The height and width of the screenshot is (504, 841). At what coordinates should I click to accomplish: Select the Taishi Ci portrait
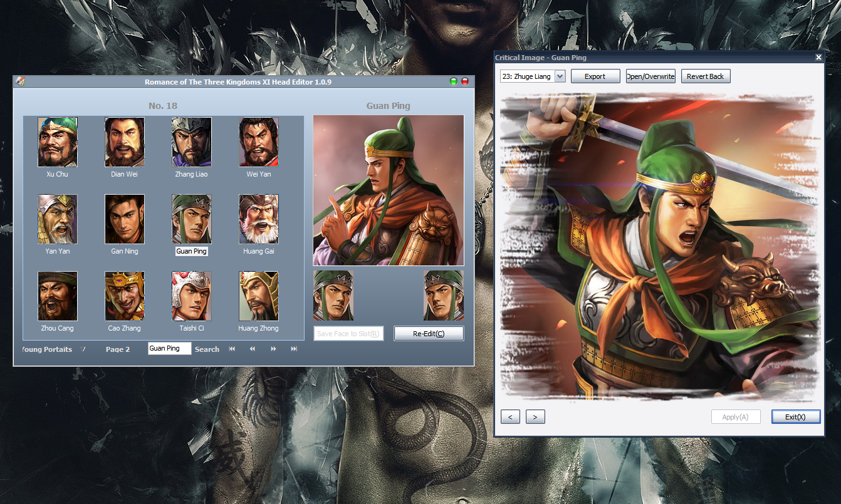click(192, 296)
